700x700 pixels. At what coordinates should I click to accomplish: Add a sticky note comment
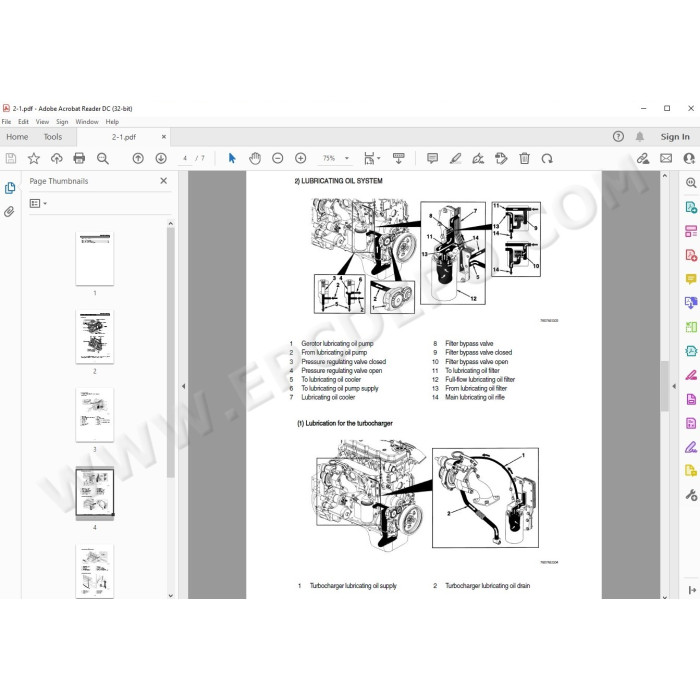432,158
